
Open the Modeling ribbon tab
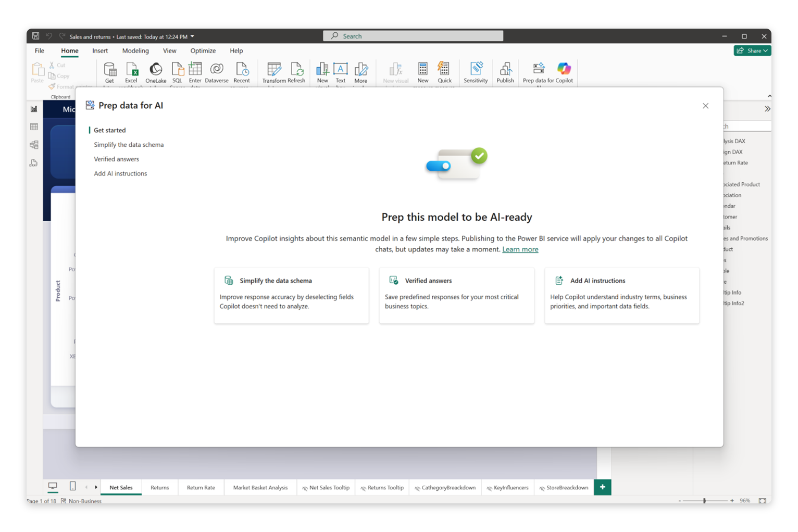(135, 50)
